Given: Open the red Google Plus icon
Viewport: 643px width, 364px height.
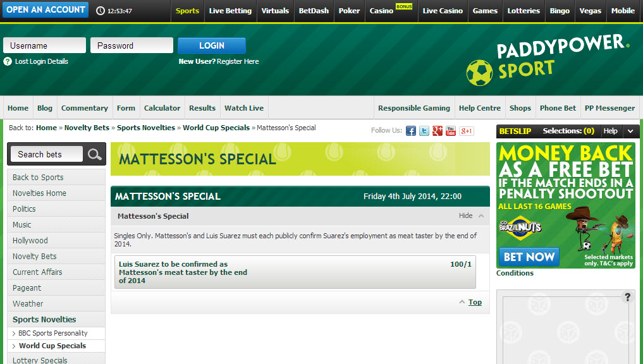Looking at the screenshot, I should tap(437, 131).
